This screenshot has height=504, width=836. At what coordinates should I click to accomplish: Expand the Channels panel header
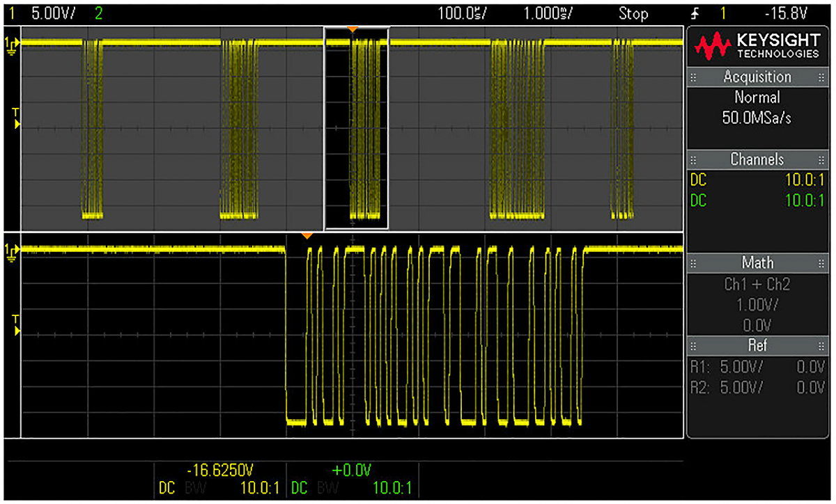757,159
